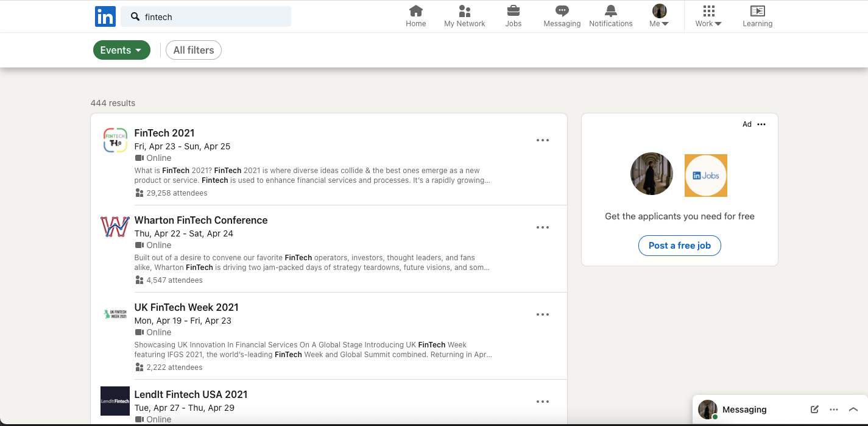Viewport: 868px width, 426px height.
Task: Open the ad options menu
Action: 761,124
